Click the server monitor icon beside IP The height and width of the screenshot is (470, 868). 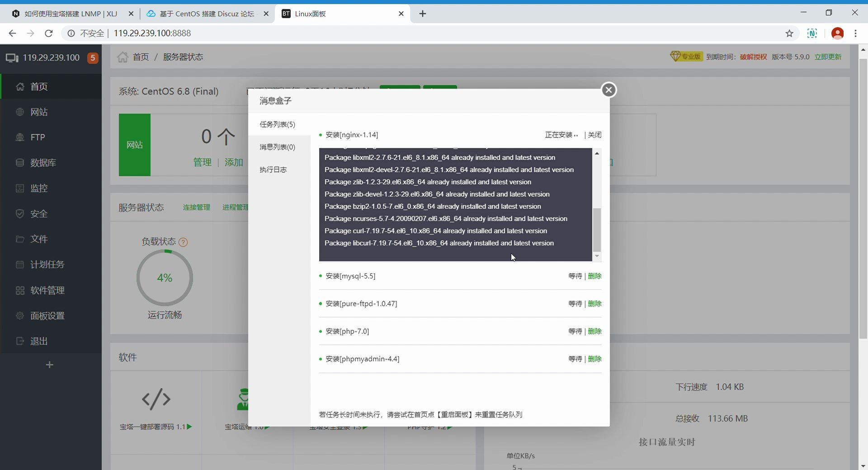click(x=12, y=58)
